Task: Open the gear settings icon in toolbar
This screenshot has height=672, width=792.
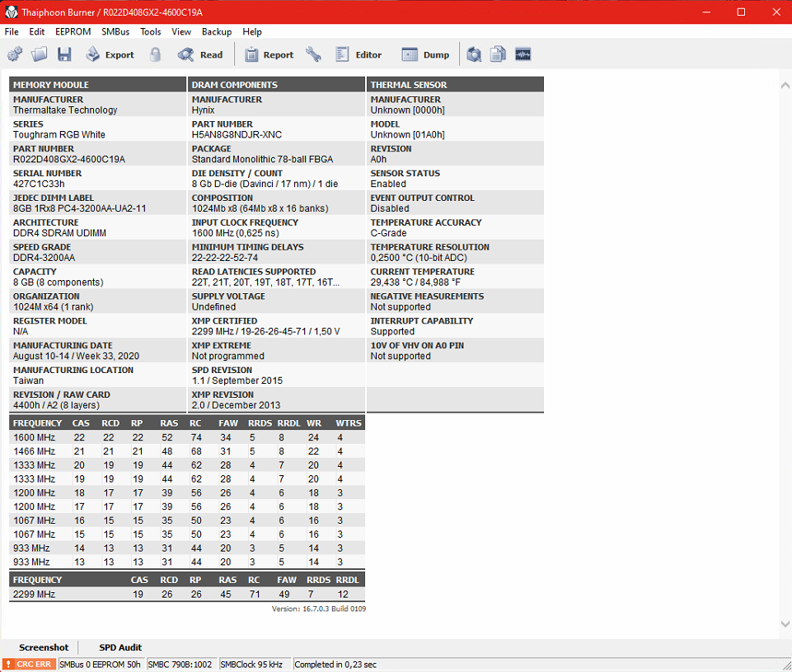Action: [x=15, y=54]
